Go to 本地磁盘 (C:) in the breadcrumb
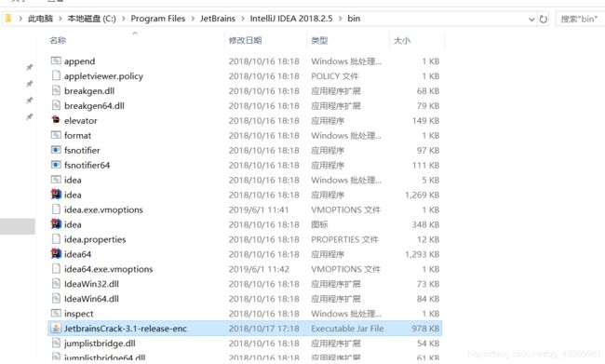 (91, 19)
